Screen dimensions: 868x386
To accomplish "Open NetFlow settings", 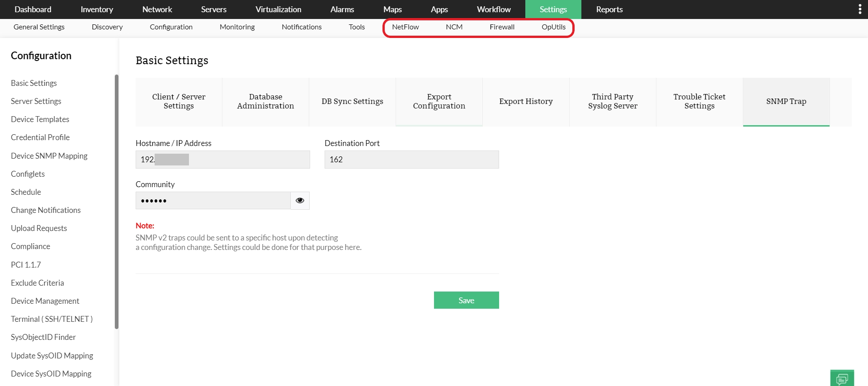I will click(x=406, y=27).
